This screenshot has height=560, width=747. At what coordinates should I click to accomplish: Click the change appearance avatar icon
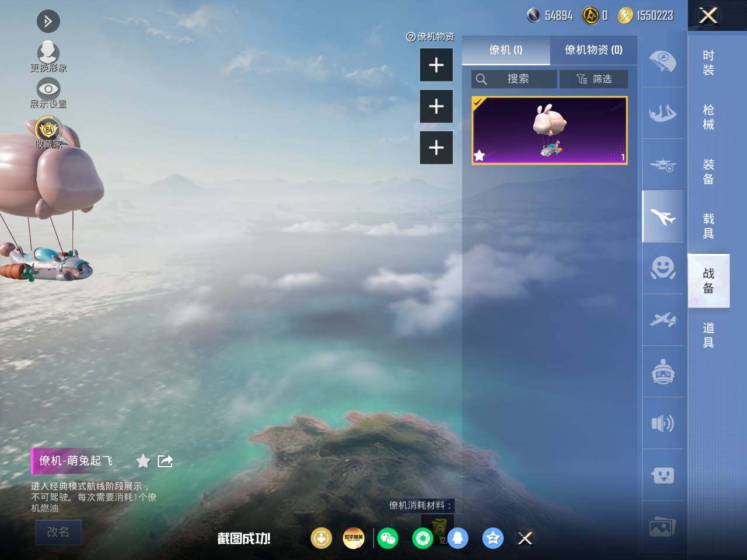[48, 57]
